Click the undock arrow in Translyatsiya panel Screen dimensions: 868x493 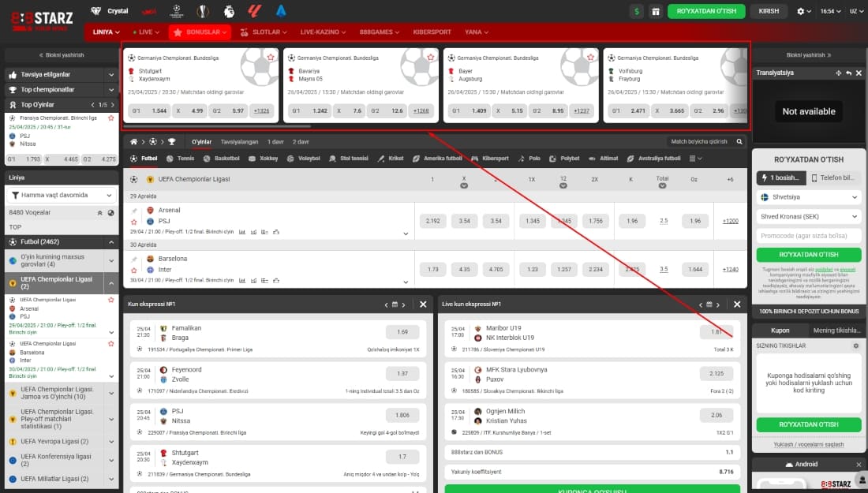[848, 73]
